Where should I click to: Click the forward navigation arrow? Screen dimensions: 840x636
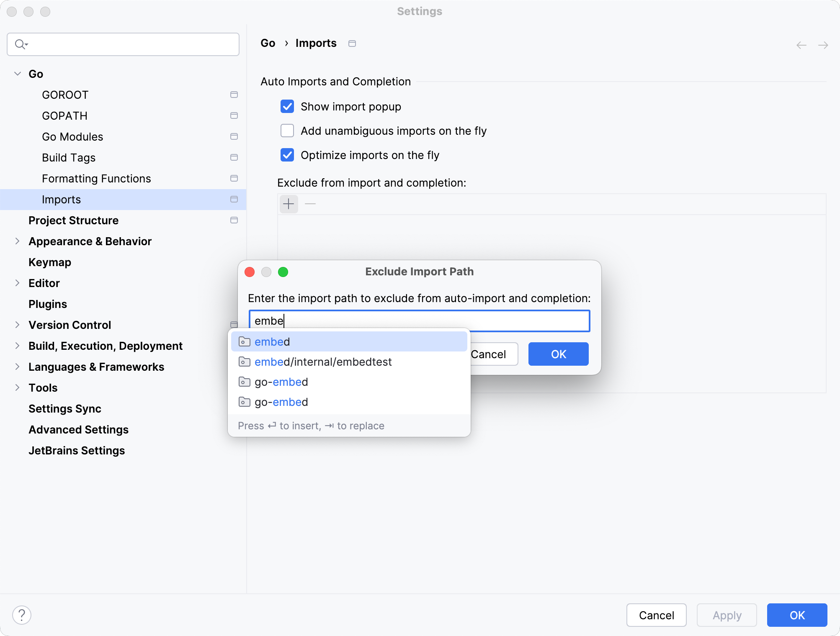tap(823, 45)
